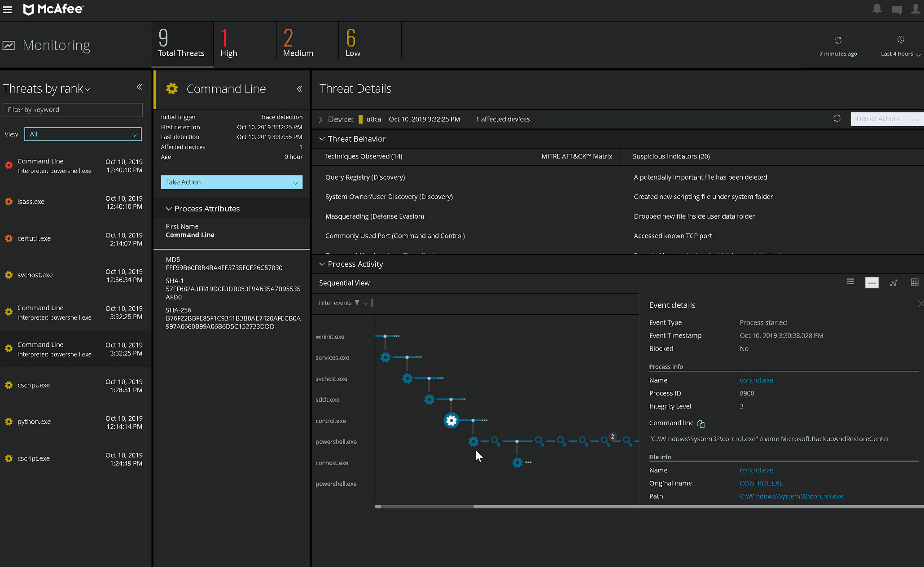Close the Event details panel
This screenshot has width=924, height=567.
[x=920, y=304]
